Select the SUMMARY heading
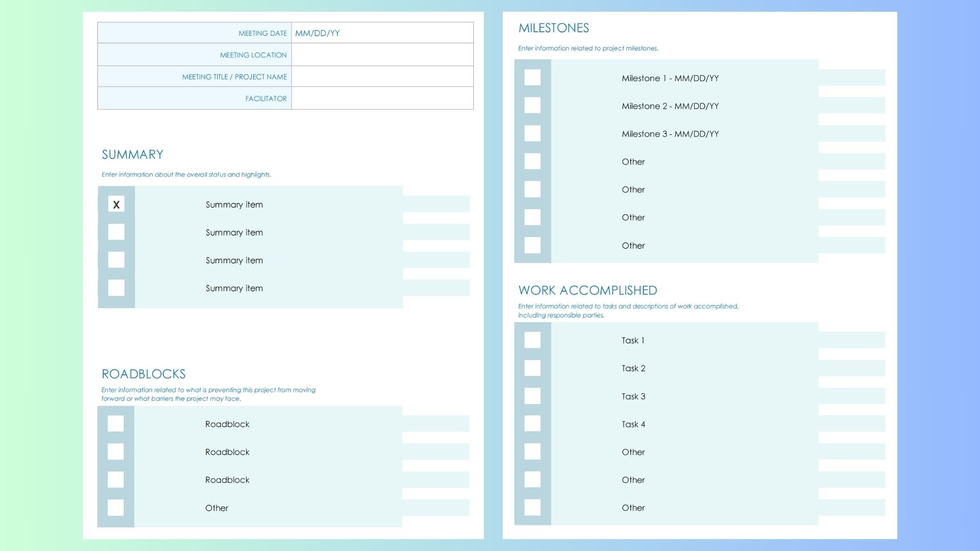The image size is (980, 551). 132,155
